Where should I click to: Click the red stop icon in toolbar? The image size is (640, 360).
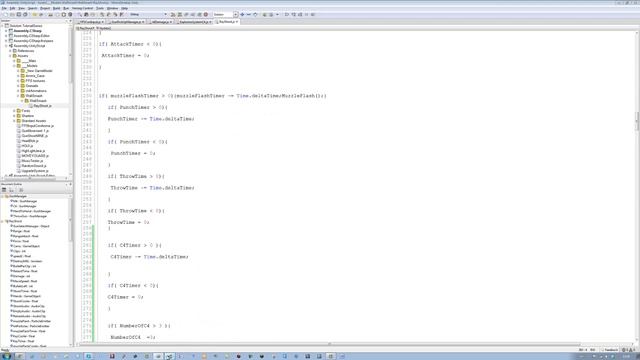pyautogui.click(x=206, y=14)
